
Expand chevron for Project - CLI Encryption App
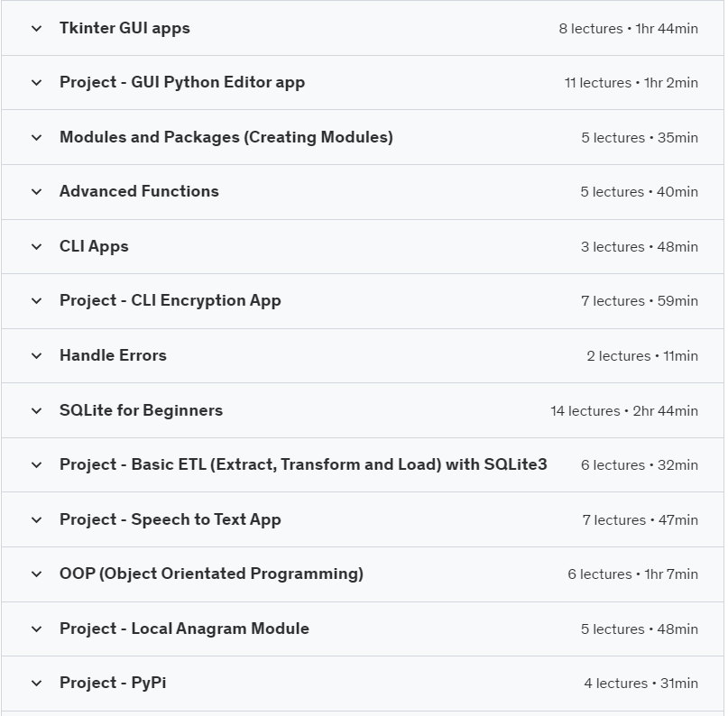pyautogui.click(x=36, y=301)
